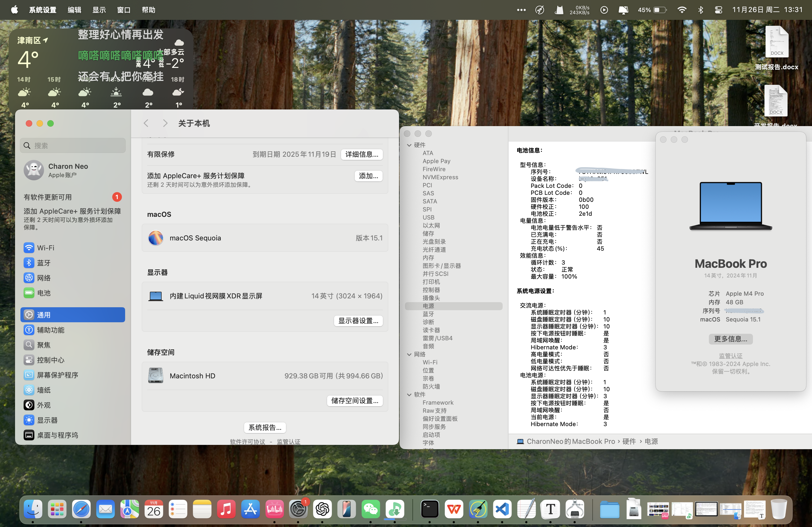Click 更多信息... in MacBook Pro window
The image size is (812, 527).
(x=730, y=339)
